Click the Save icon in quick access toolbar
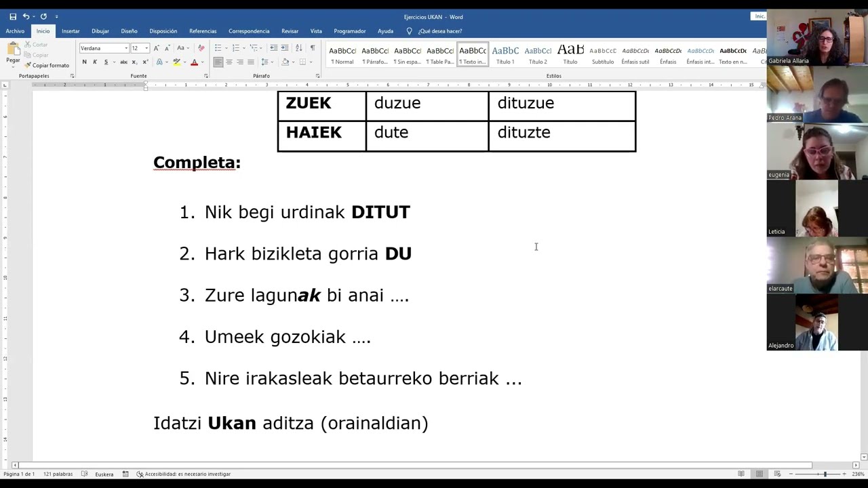868x488 pixels. pos(13,16)
